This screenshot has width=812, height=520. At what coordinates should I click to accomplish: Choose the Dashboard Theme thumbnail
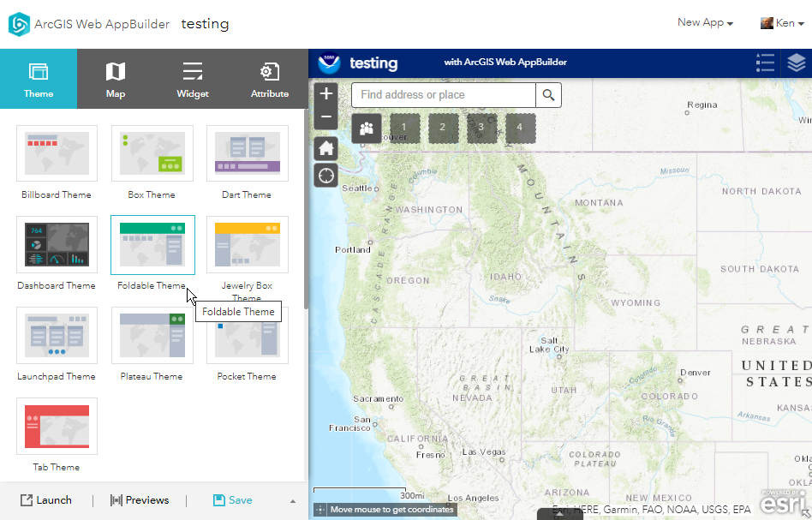57,244
